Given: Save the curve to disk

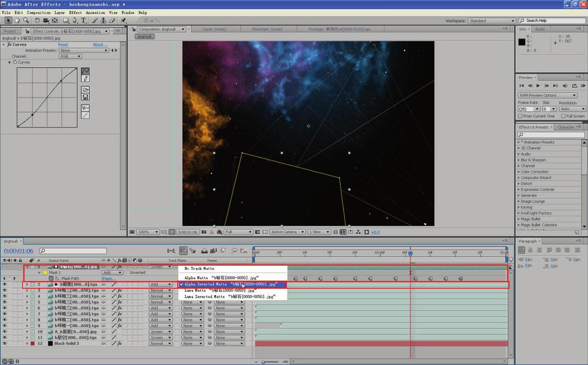Looking at the screenshot, I should pyautogui.click(x=85, y=97).
